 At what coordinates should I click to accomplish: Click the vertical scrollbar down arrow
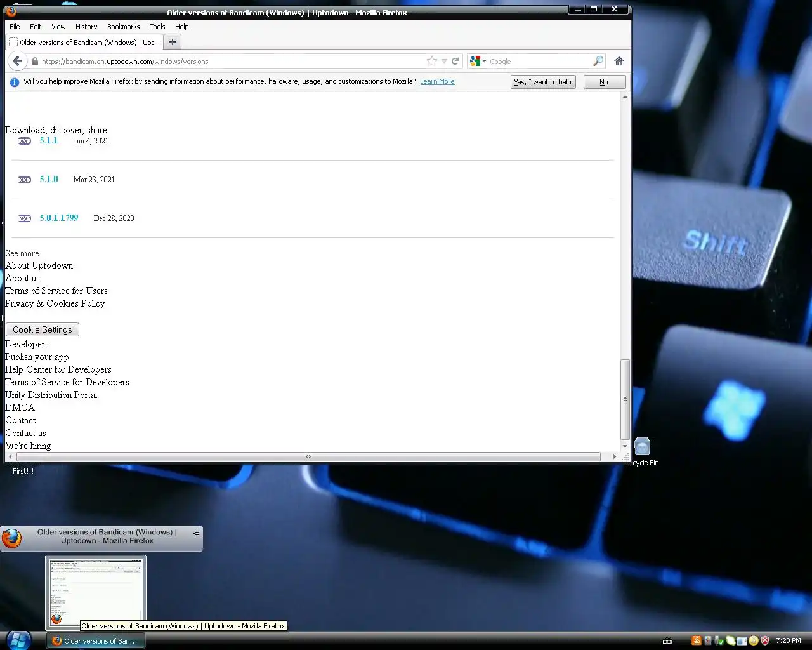[x=625, y=446]
